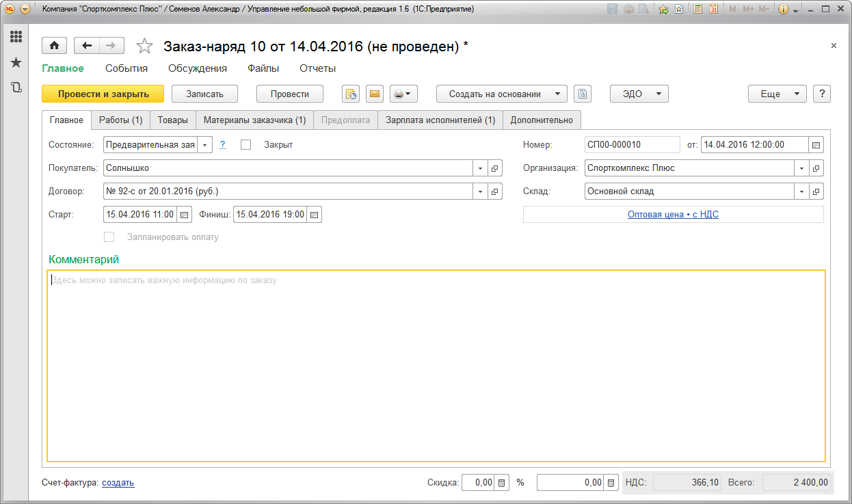Open the printer icon print menu
This screenshot has width=852, height=504.
click(x=403, y=94)
